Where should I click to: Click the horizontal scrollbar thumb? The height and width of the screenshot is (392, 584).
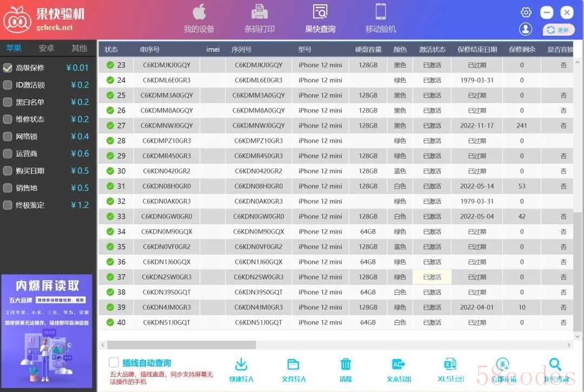pyautogui.click(x=181, y=345)
